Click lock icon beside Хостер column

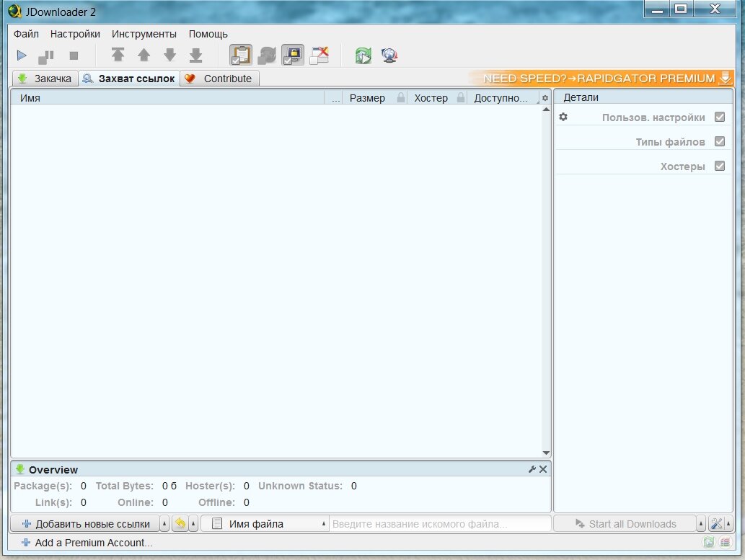click(460, 98)
